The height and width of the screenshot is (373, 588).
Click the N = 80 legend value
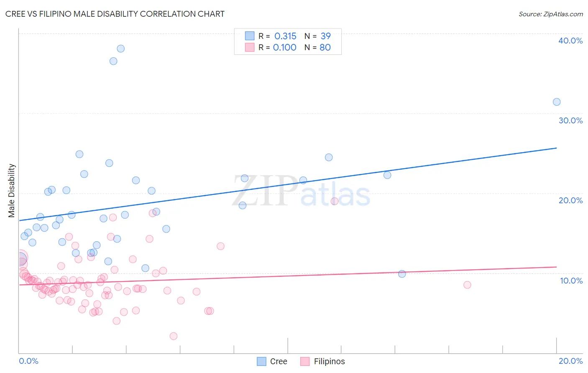[317, 47]
